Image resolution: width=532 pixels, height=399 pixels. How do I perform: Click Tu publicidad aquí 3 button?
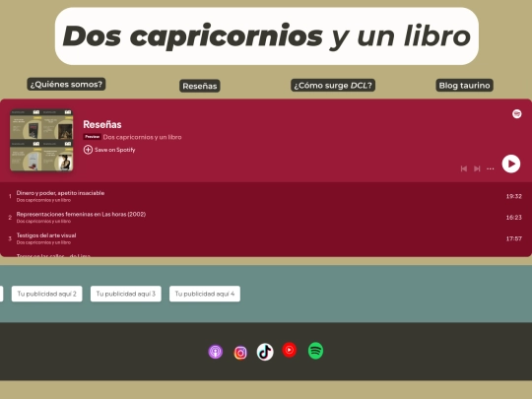125,294
